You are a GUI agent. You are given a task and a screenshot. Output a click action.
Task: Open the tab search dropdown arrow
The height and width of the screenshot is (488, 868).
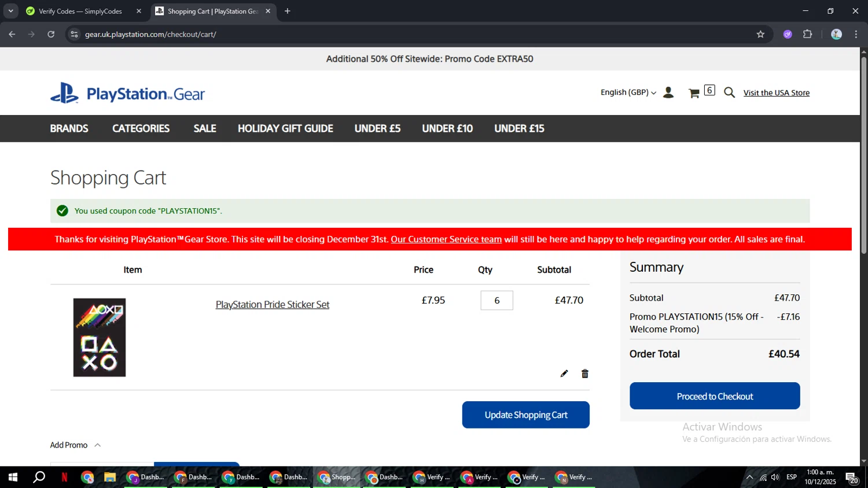pos(10,11)
